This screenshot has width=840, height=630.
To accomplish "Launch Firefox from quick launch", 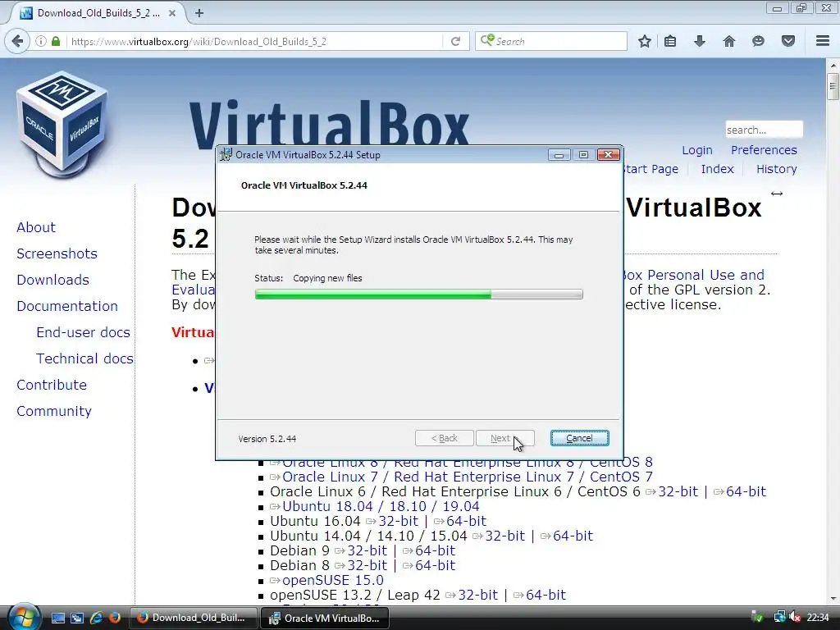I will (115, 618).
